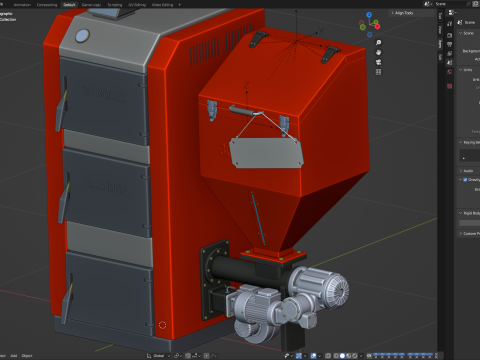Screen dimensions: 480x360
Task: Open the World properties tab icon
Action: click(x=449, y=72)
